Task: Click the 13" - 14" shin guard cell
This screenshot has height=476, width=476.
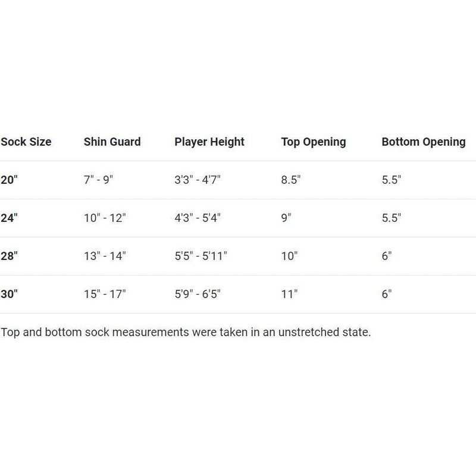Action: coord(105,256)
